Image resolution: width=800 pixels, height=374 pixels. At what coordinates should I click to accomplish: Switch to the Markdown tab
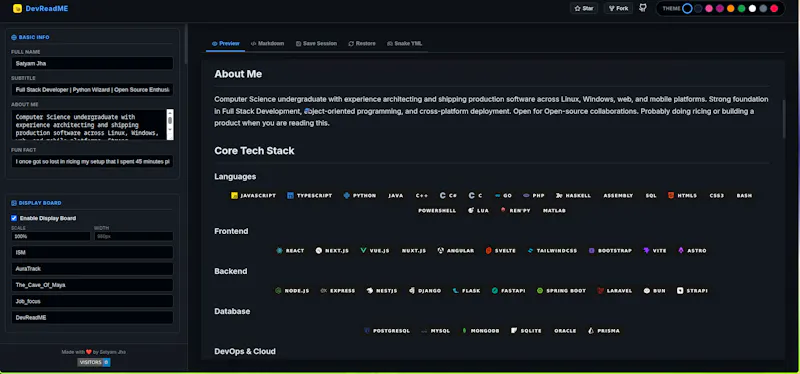point(267,43)
